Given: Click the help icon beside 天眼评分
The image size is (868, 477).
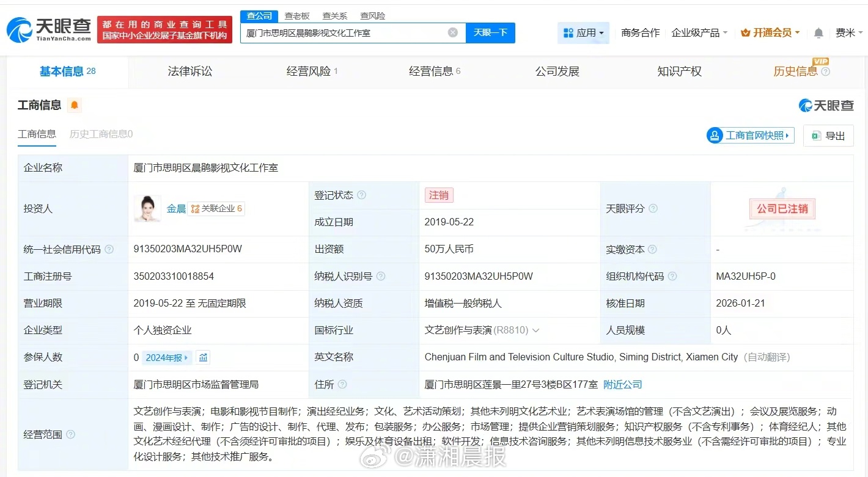Looking at the screenshot, I should pyautogui.click(x=653, y=208).
